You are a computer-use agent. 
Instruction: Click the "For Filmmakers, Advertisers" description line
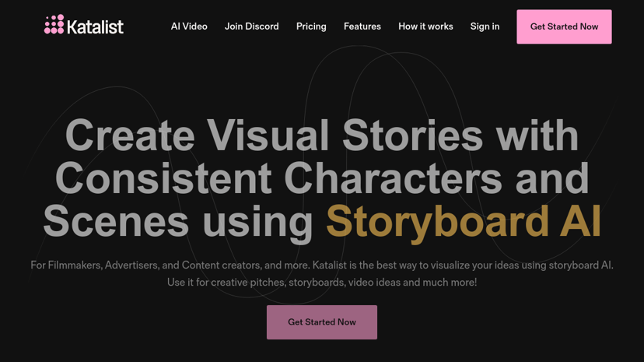click(322, 265)
